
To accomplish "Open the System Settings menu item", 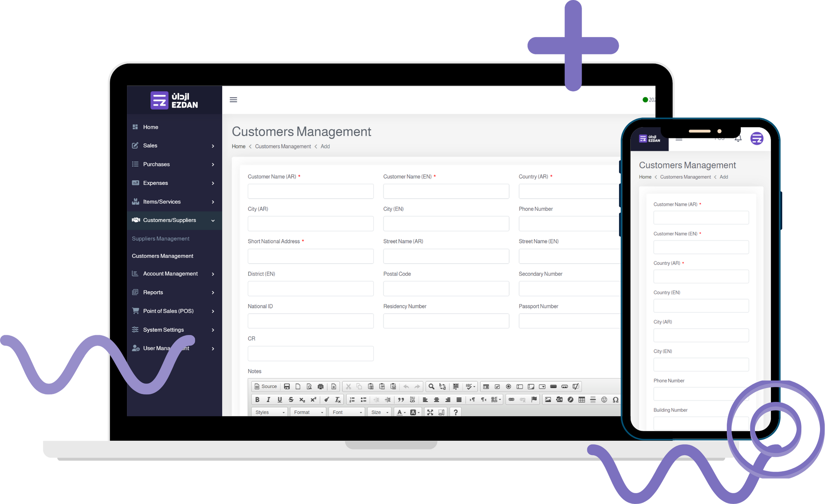I will pyautogui.click(x=164, y=329).
